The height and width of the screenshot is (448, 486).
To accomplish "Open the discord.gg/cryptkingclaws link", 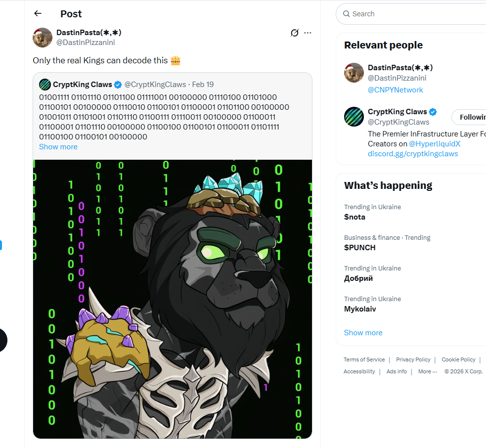I will [413, 154].
